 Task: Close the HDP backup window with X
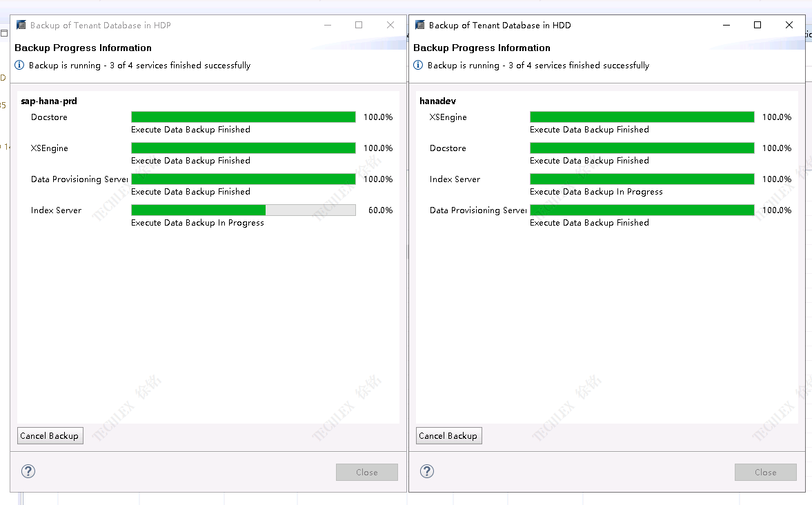390,25
